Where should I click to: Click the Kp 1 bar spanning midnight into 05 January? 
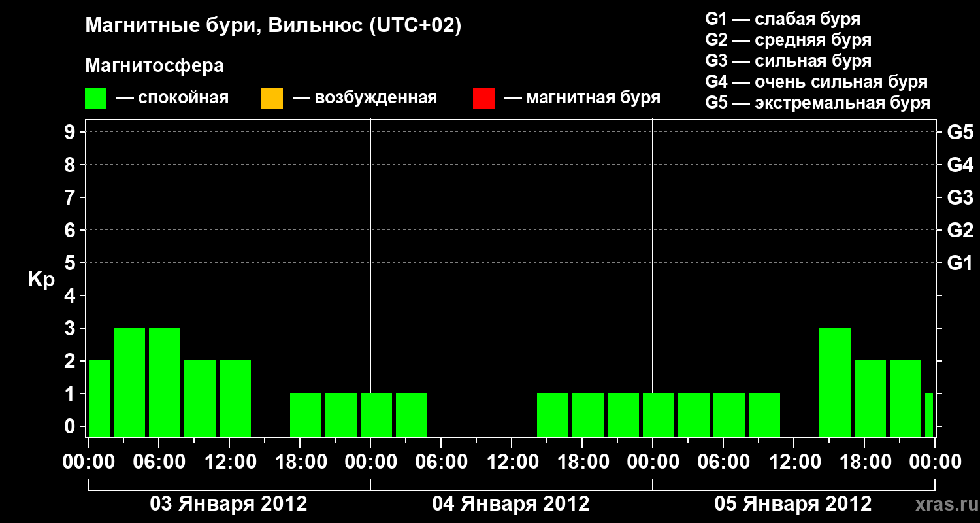tap(659, 414)
